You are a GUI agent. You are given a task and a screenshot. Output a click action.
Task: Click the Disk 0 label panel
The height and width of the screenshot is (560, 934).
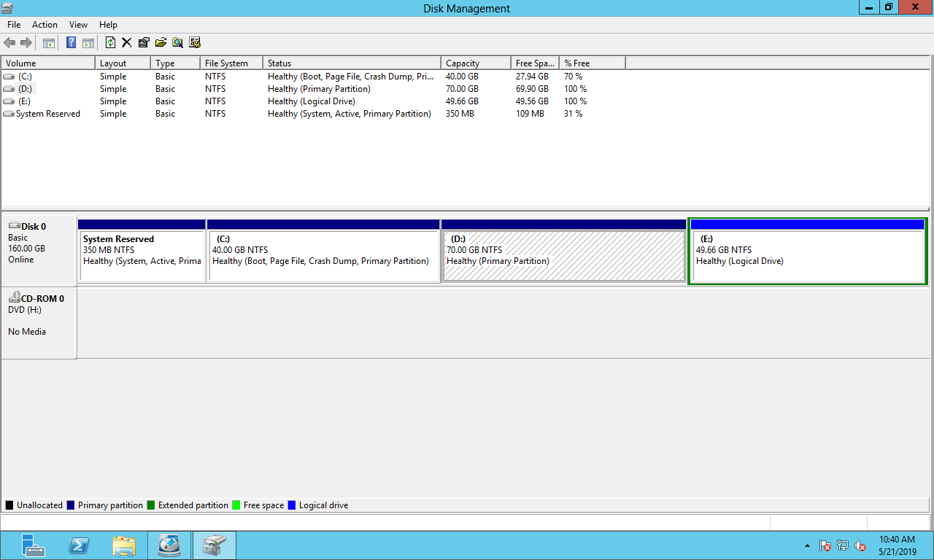click(x=39, y=248)
